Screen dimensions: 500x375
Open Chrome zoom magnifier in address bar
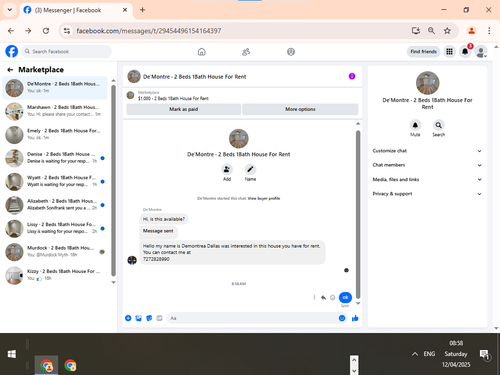pyautogui.click(x=431, y=31)
